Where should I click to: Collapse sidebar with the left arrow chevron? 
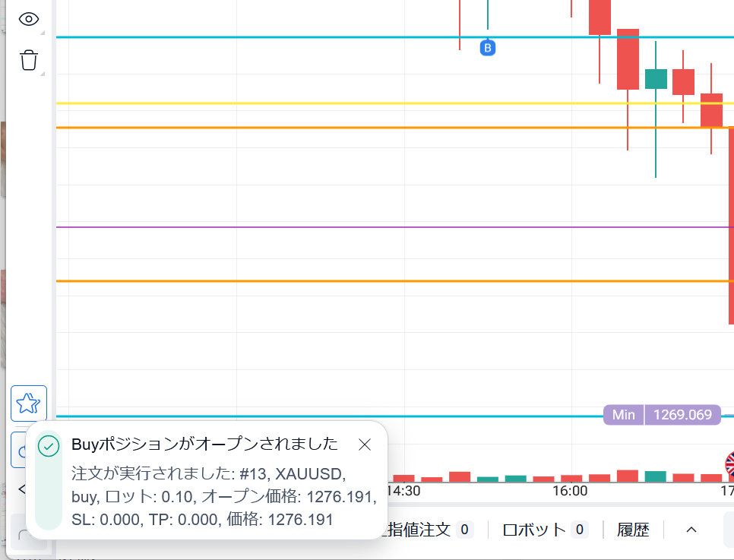coord(21,489)
